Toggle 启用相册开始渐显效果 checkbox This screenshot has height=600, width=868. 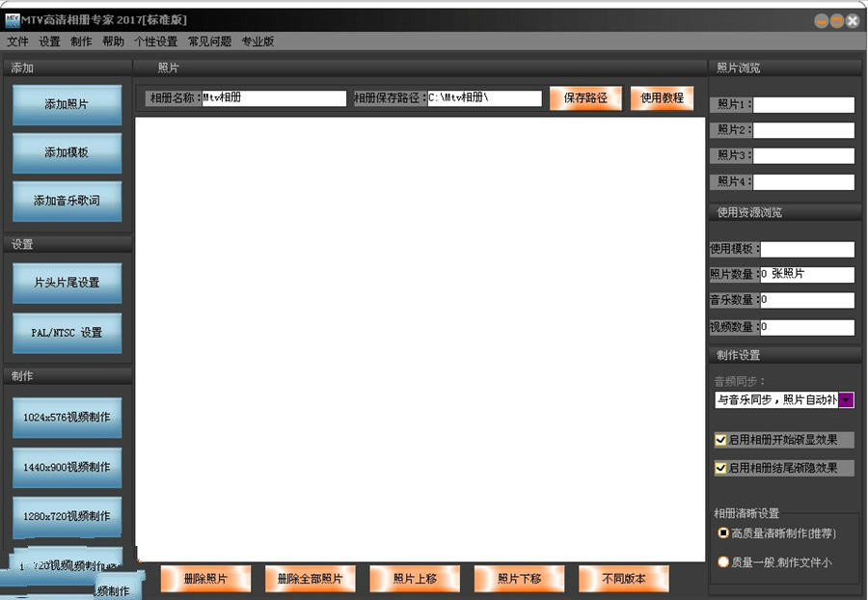point(720,440)
